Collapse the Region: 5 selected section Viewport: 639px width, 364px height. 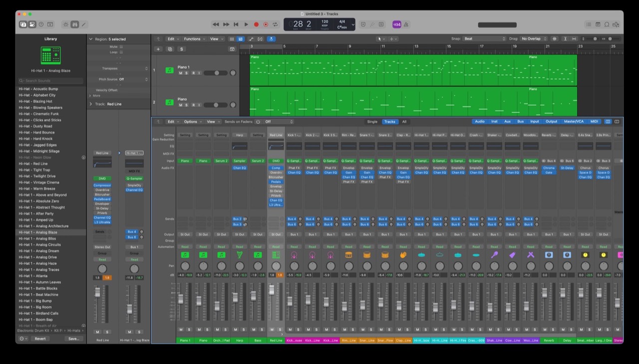[x=91, y=39]
